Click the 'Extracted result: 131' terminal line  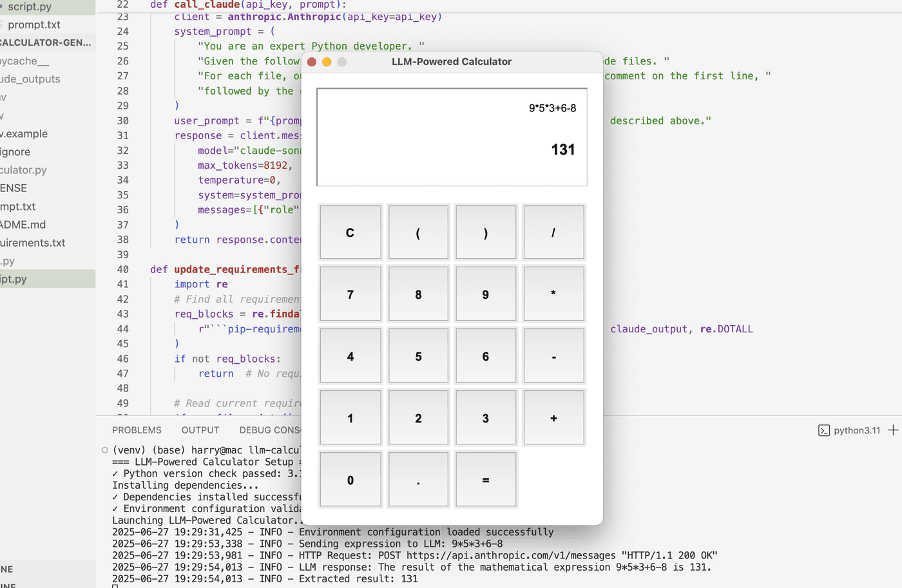tap(265, 579)
